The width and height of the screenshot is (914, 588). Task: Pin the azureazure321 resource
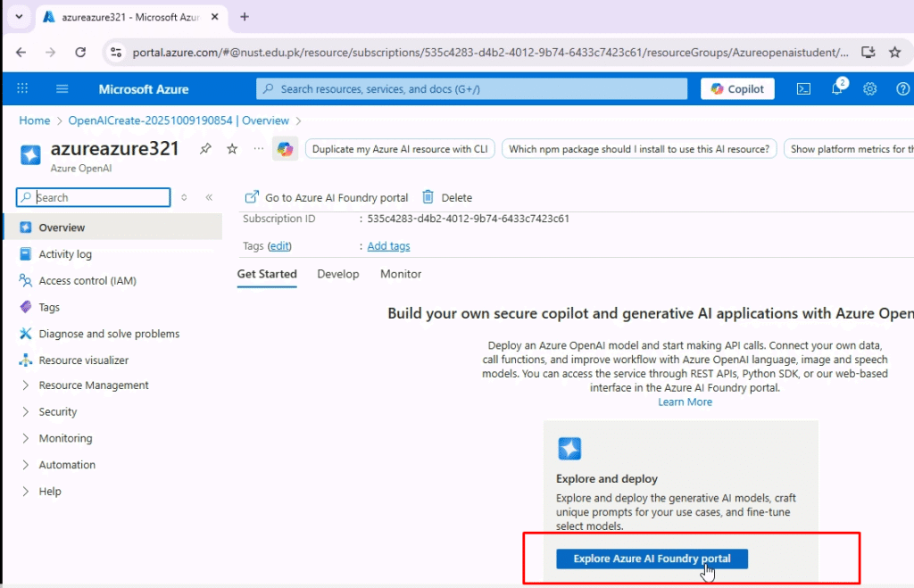coord(205,149)
